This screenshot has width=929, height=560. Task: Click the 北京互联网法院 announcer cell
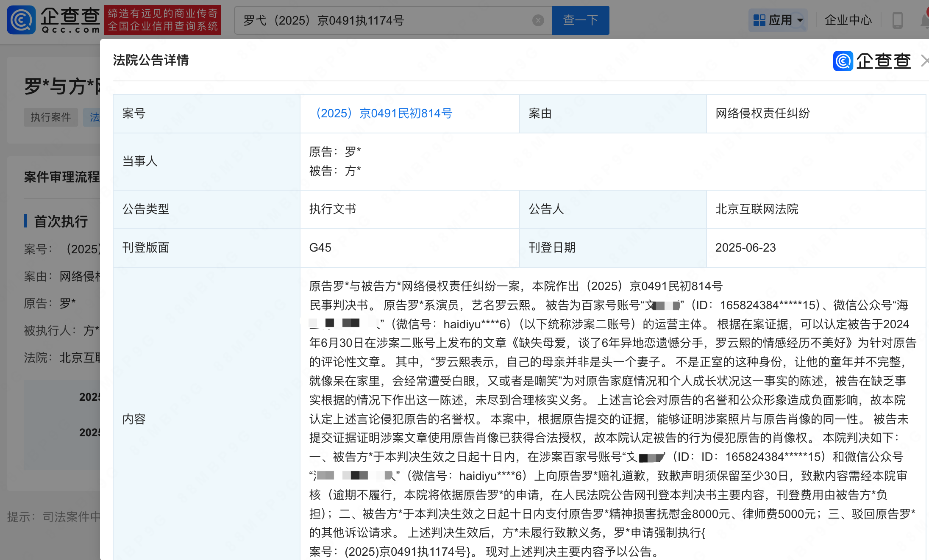(757, 209)
